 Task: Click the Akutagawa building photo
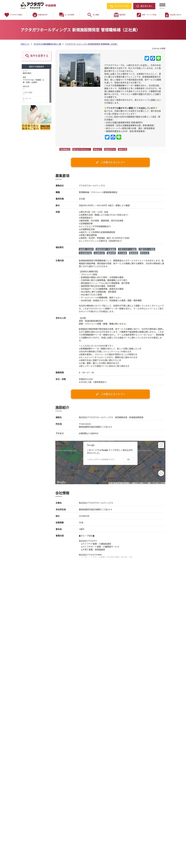click(80, 70)
